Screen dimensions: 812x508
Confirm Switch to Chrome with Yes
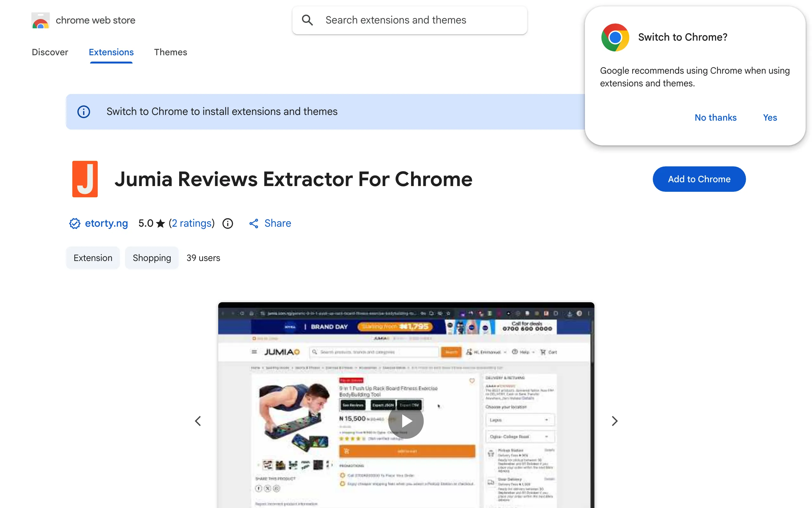coord(770,117)
